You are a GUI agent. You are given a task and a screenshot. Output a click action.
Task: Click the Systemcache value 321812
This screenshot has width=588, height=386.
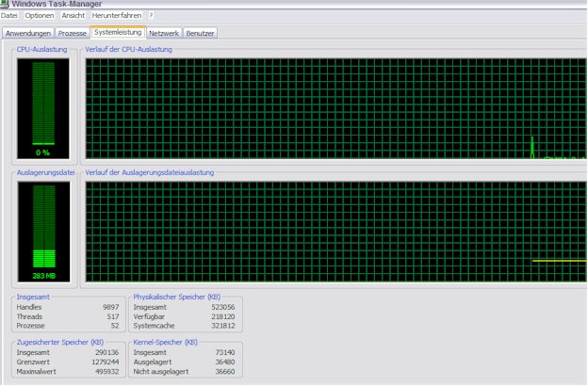[223, 326]
